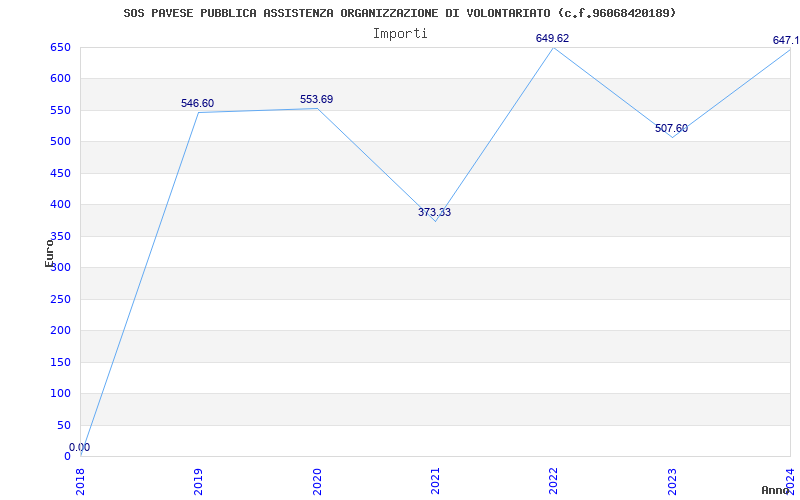Pick the 507.60 data label

pyautogui.click(x=671, y=129)
